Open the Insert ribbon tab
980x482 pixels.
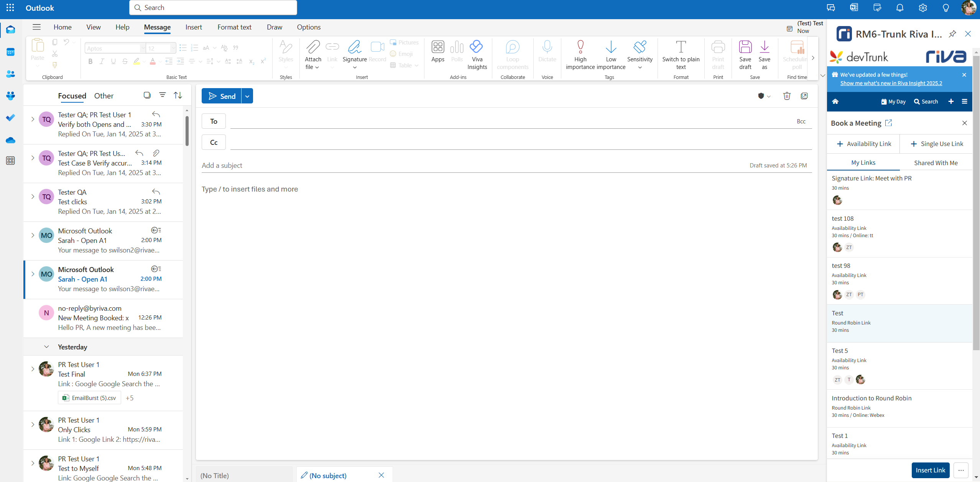coord(194,27)
